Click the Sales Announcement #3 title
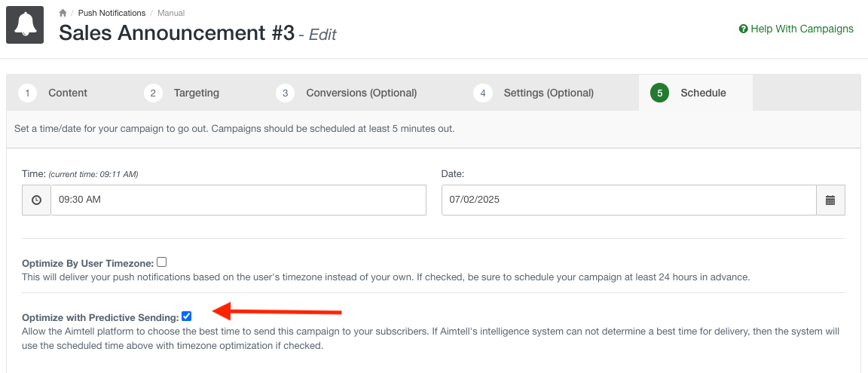868x373 pixels. tap(176, 33)
